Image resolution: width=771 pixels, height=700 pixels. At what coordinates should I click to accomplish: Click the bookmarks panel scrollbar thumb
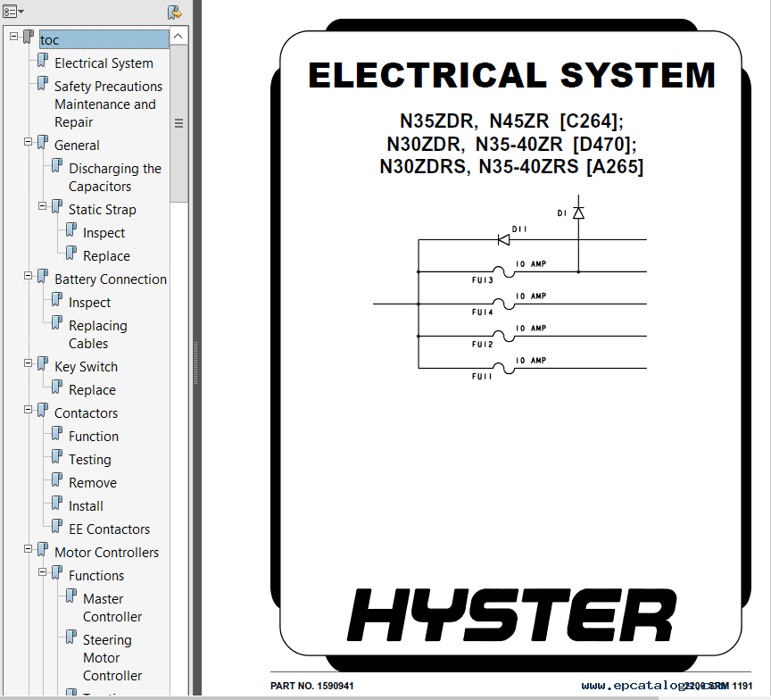tap(178, 123)
